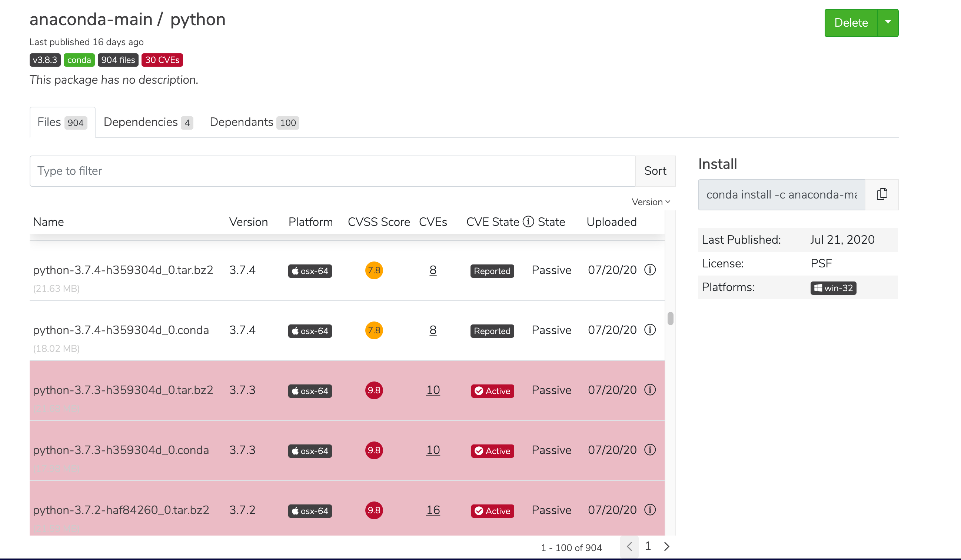
Task: Open info for python-3.7.3-h359304d_0.conda
Action: tap(650, 450)
